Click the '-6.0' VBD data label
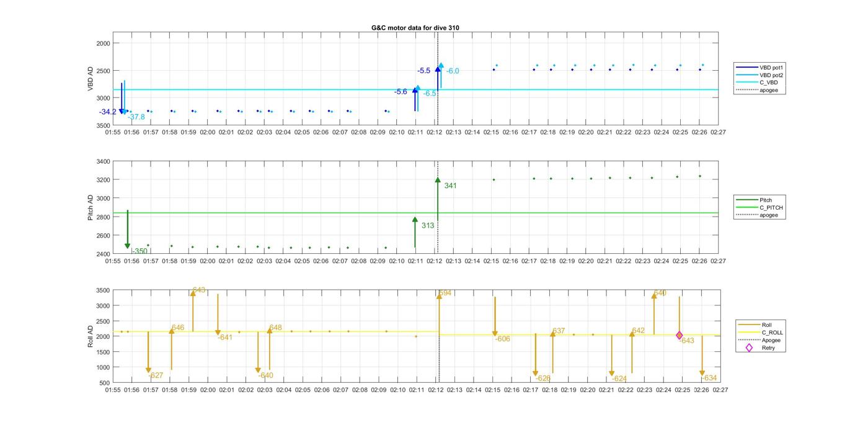 coord(453,71)
